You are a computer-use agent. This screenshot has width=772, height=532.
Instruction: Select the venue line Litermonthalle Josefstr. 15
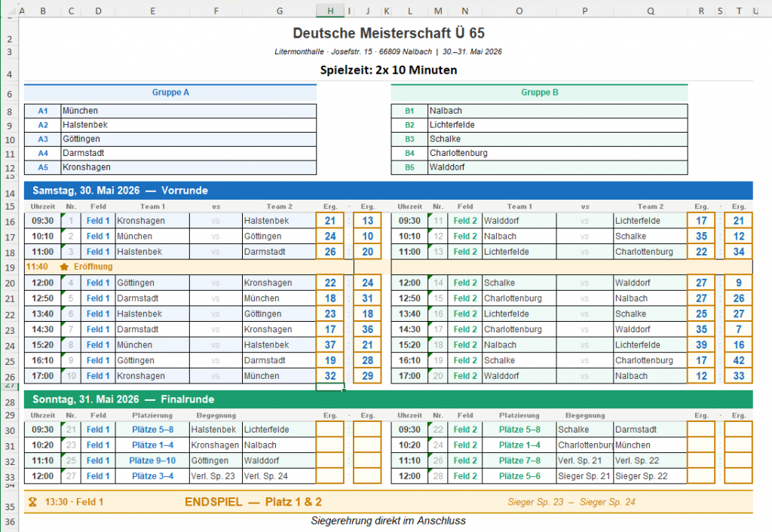click(x=388, y=52)
